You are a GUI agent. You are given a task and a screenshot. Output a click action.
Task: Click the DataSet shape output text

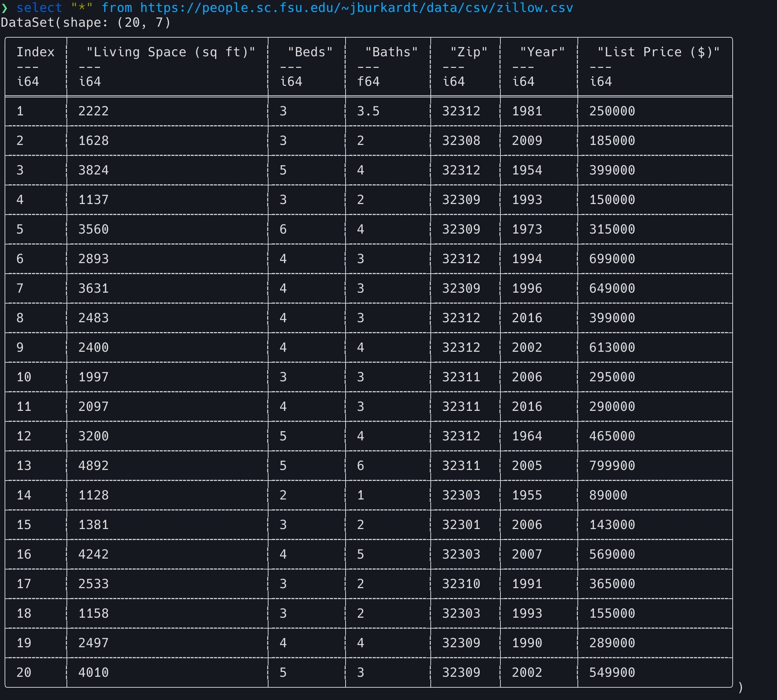point(86,23)
